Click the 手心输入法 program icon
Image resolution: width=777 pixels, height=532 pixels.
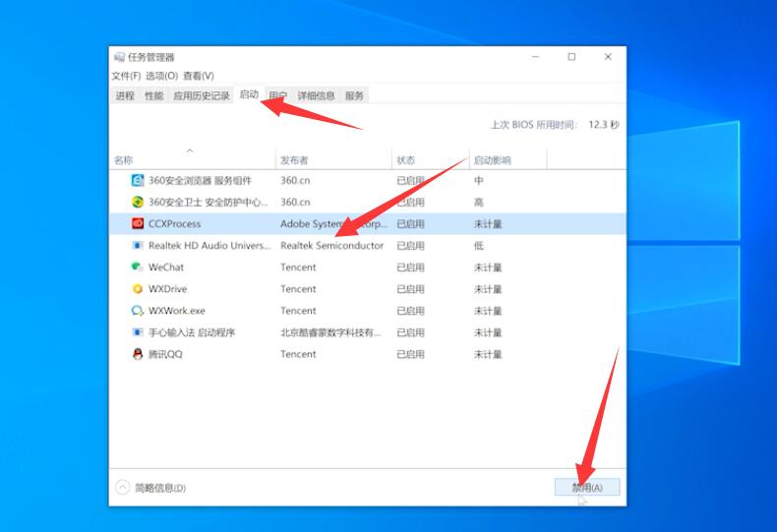(138, 332)
